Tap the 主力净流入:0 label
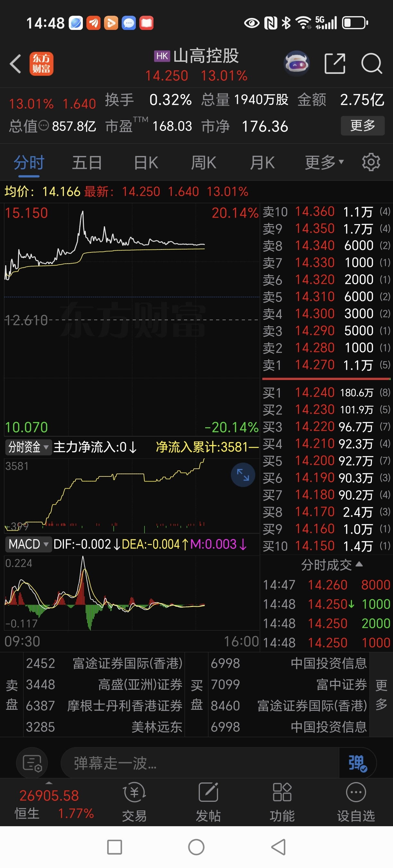This screenshot has height=868, width=393. (95, 447)
